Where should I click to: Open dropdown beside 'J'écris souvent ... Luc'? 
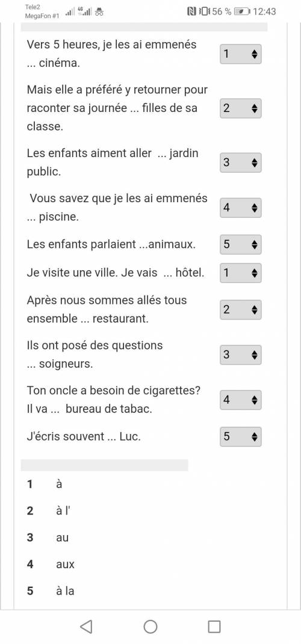[x=241, y=436]
